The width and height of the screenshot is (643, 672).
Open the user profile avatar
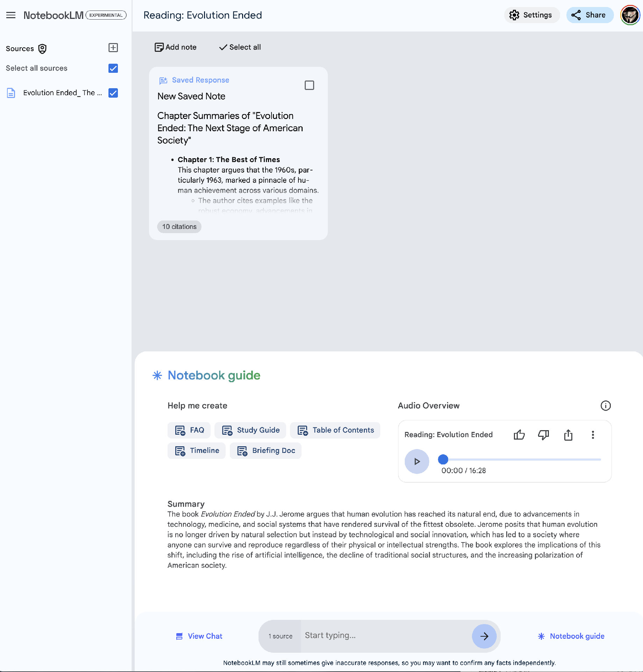tap(630, 15)
